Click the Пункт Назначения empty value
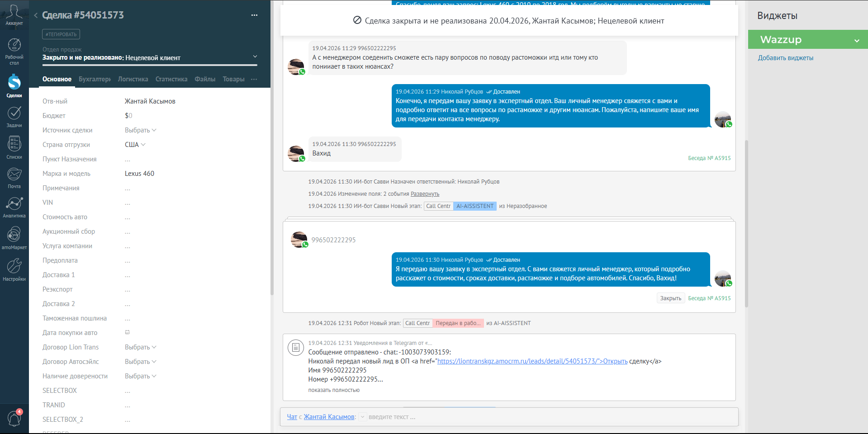Viewport: 868px width, 434px height. [128, 159]
